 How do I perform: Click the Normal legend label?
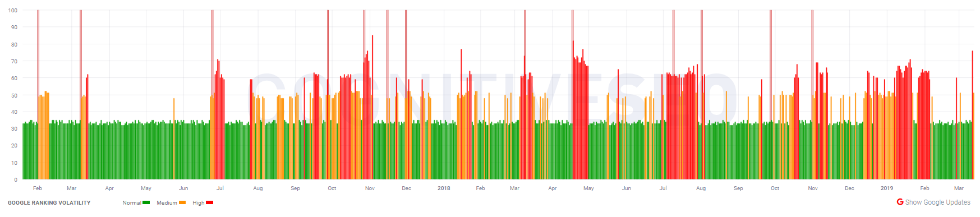132,203
